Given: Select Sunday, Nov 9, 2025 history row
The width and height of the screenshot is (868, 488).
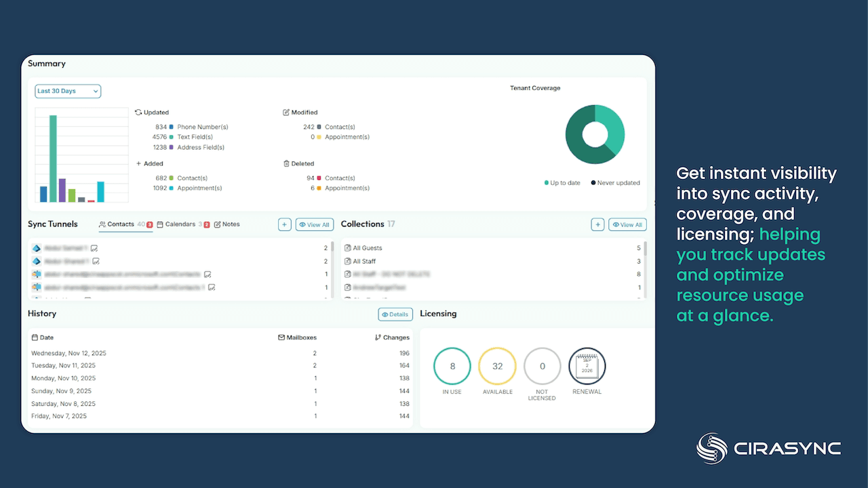Looking at the screenshot, I should (x=220, y=391).
